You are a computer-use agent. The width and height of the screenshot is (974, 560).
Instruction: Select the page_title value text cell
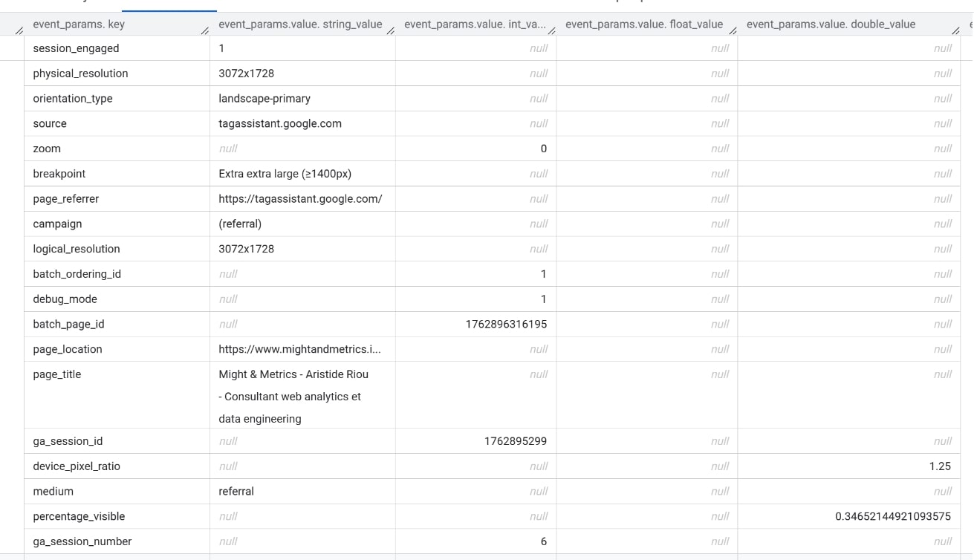(293, 396)
